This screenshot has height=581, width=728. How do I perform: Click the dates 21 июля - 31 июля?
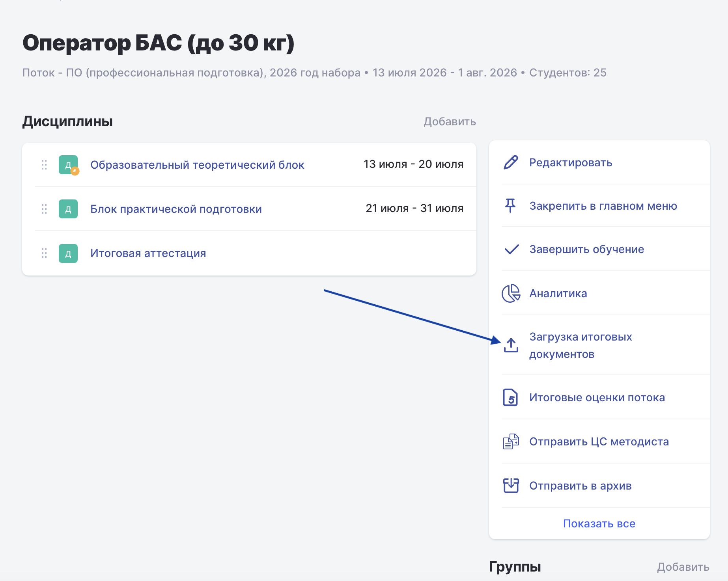(x=414, y=208)
